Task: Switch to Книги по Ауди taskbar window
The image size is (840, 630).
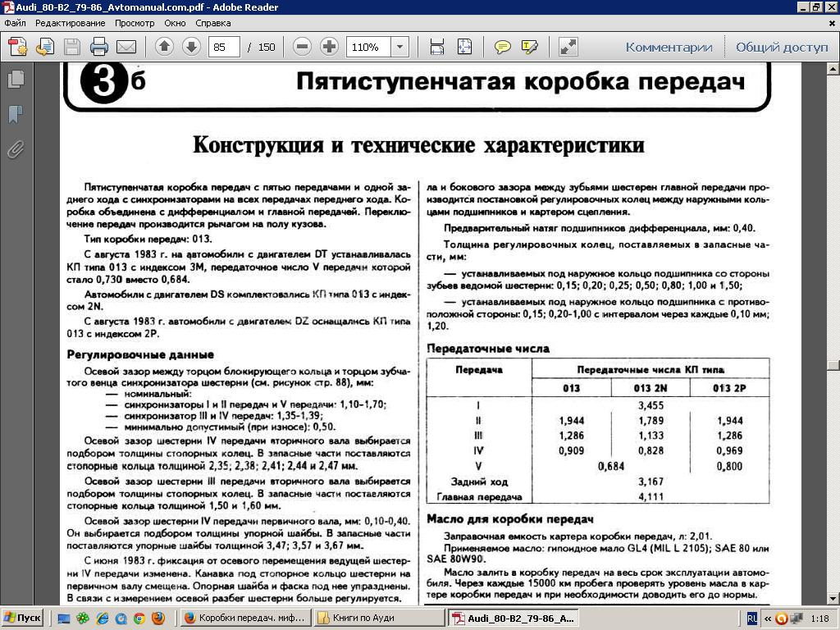Action: 377,618
